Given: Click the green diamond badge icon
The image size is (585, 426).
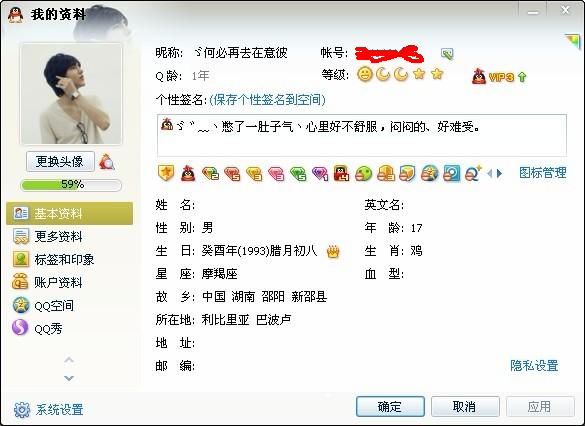Looking at the screenshot, I should (x=298, y=173).
